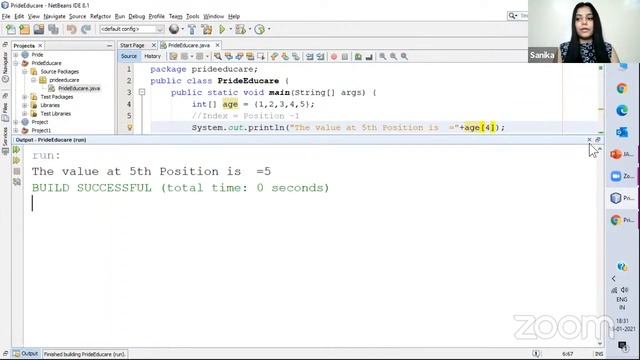Minimize the Projects panel
This screenshot has height=360, width=640.
coord(109,46)
